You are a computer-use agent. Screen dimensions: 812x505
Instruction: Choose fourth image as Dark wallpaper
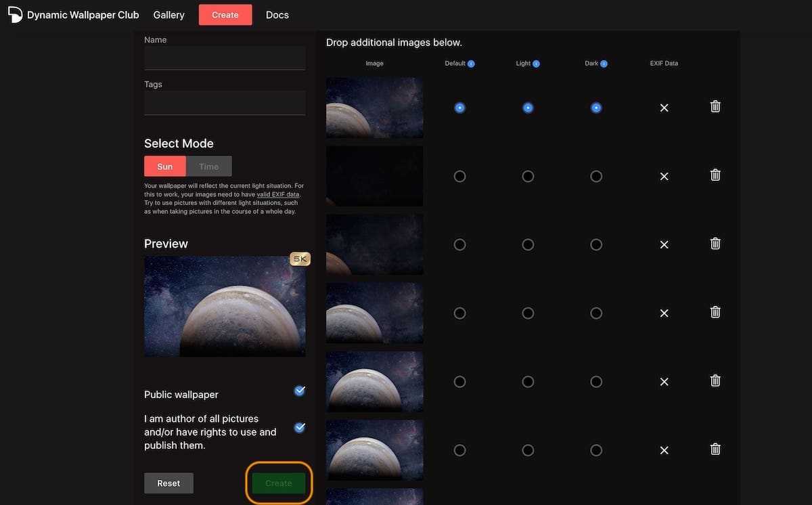coord(596,313)
